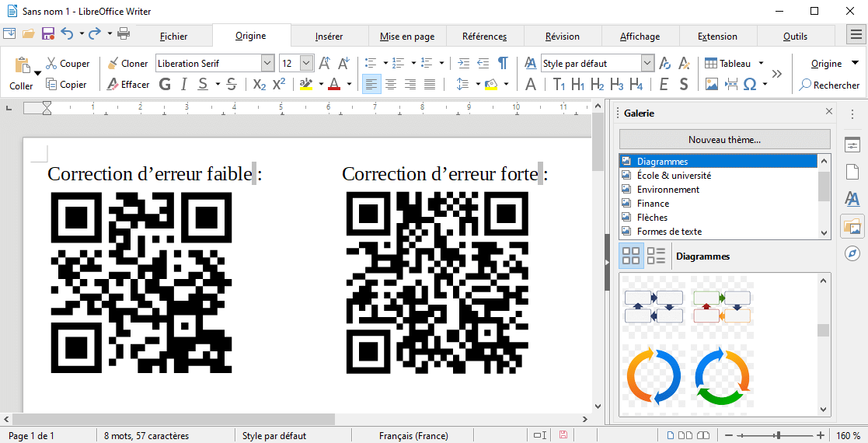Click the Print icon in top toolbar
Image resolution: width=868 pixels, height=443 pixels.
click(x=124, y=33)
